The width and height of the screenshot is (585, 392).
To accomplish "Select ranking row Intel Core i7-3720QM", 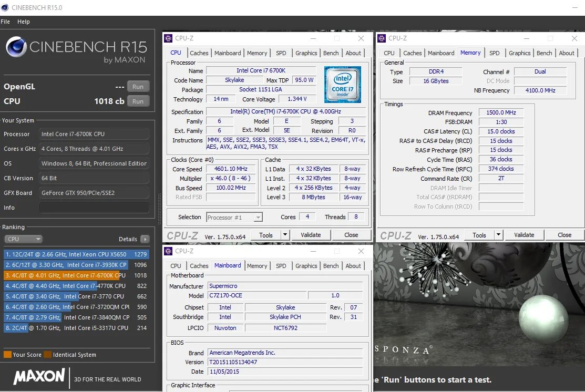I will pos(77,306).
